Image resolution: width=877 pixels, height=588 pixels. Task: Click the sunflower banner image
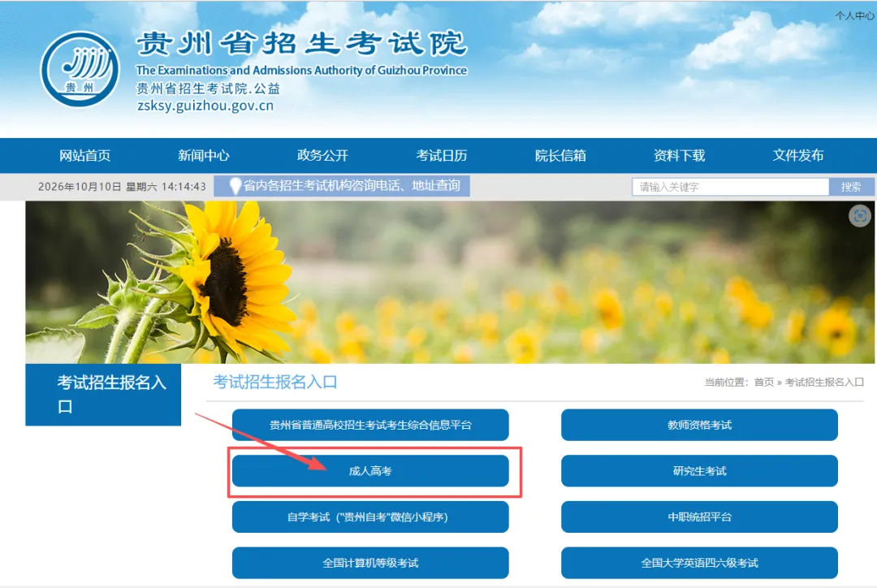click(x=450, y=282)
